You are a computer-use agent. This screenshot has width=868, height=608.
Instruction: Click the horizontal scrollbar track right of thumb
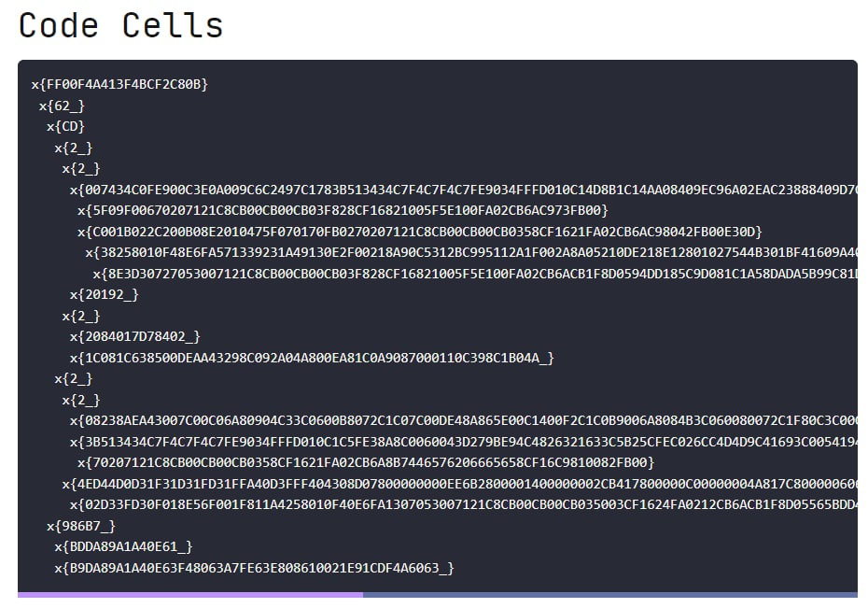(610, 595)
